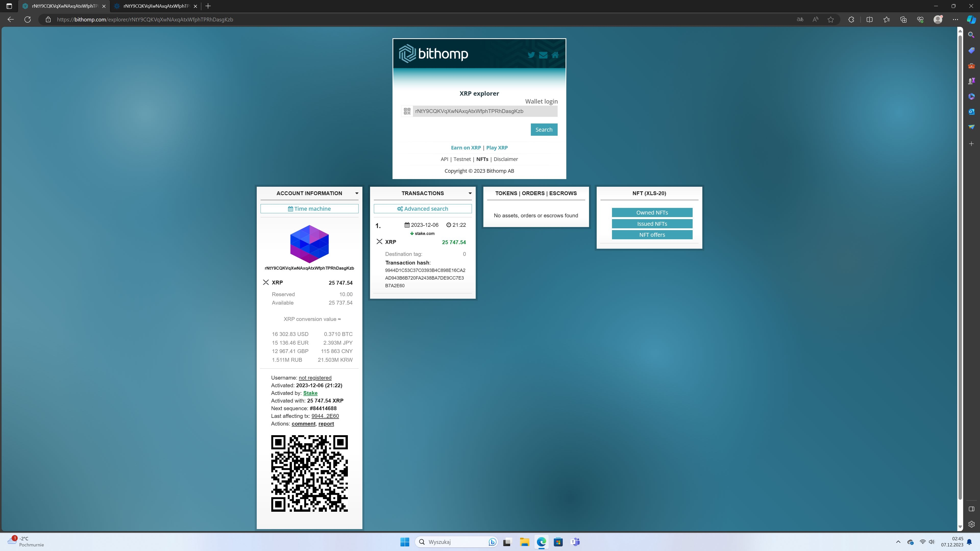Open Microsoft Store from taskbar
Image resolution: width=980 pixels, height=551 pixels.
[558, 542]
